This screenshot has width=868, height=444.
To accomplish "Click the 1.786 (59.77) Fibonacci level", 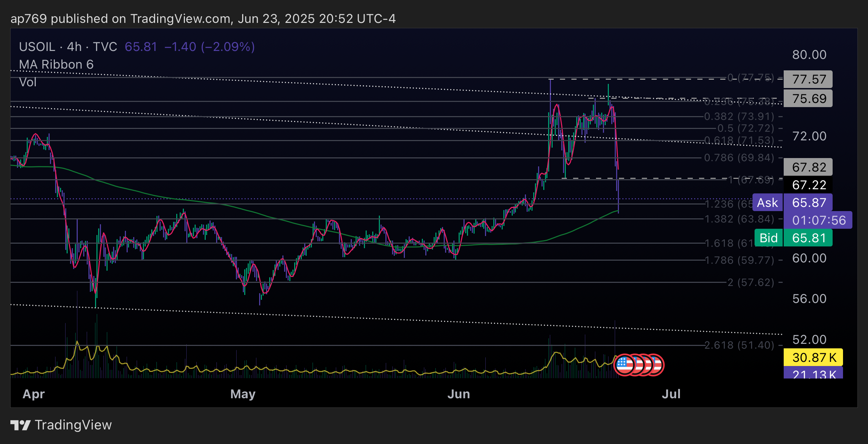I will [740, 260].
